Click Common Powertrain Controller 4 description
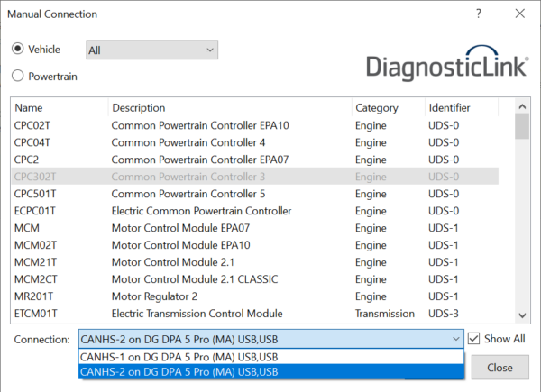This screenshot has width=541, height=392. 188,142
